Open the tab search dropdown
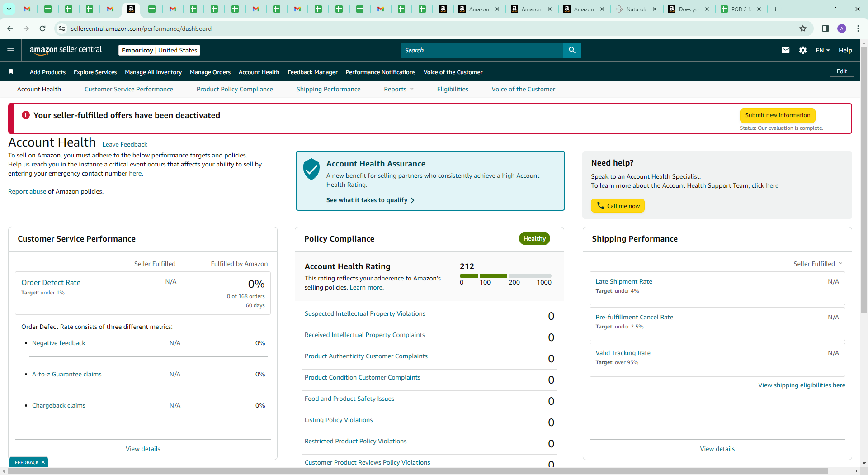 click(x=9, y=9)
